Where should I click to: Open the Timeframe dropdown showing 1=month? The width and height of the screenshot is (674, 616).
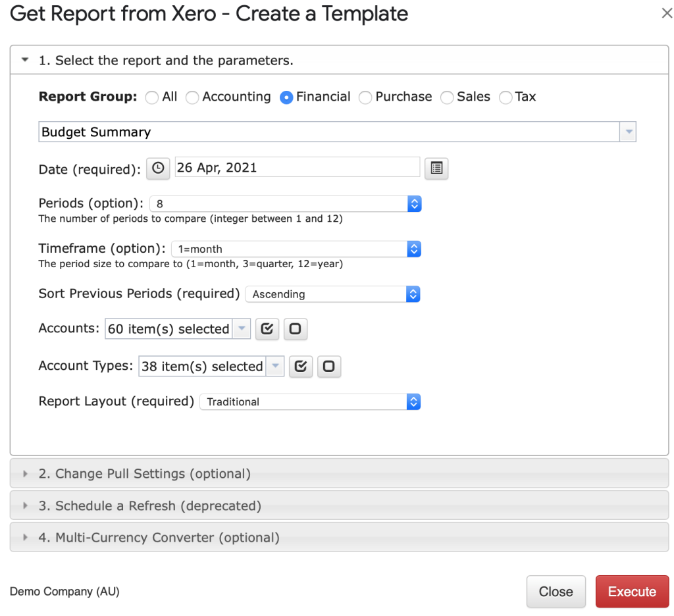tap(296, 249)
